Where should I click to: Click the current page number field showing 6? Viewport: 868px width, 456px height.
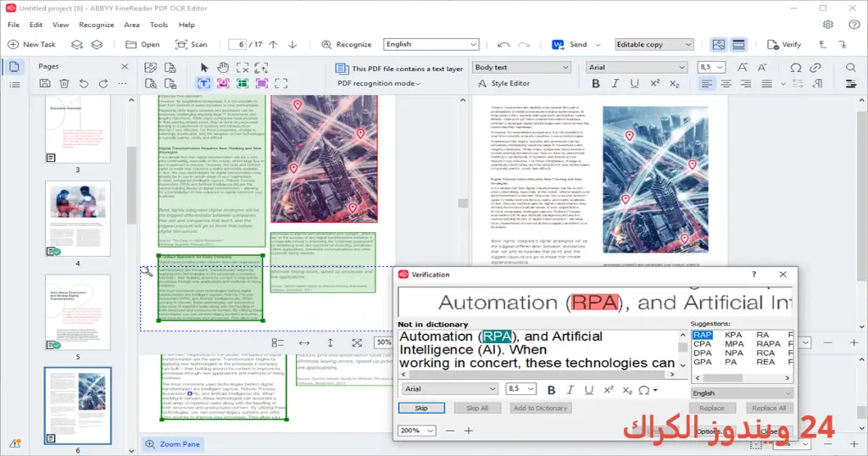click(238, 44)
